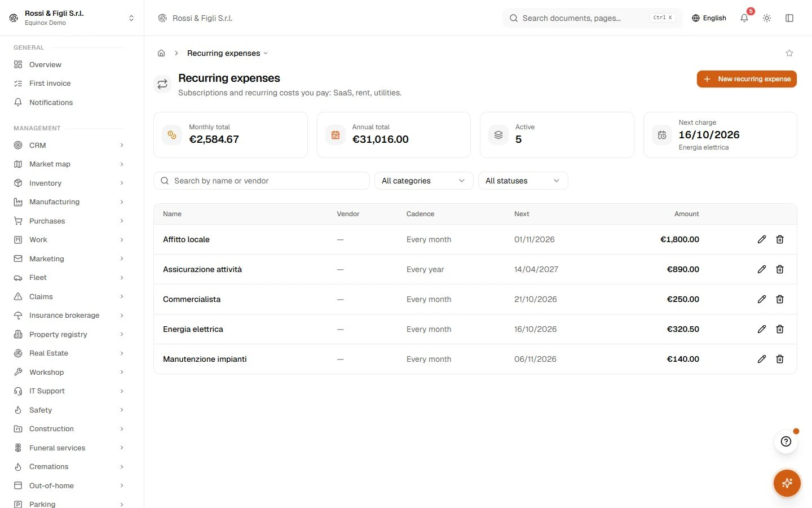
Task: Edit the Commercialista expense
Action: 762,299
